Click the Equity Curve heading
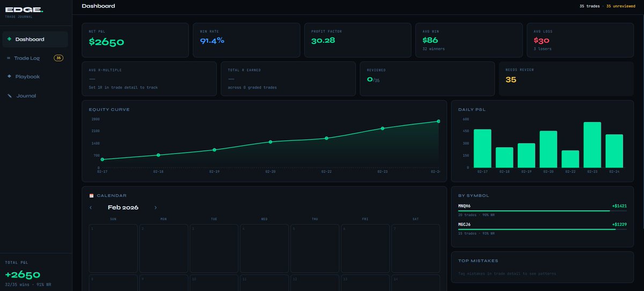This screenshot has height=291, width=644. tap(109, 109)
